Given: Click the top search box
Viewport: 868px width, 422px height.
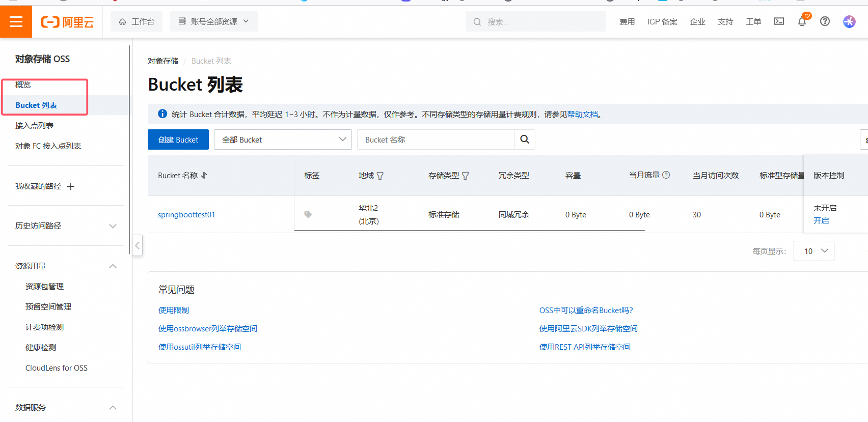Looking at the screenshot, I should coord(535,21).
